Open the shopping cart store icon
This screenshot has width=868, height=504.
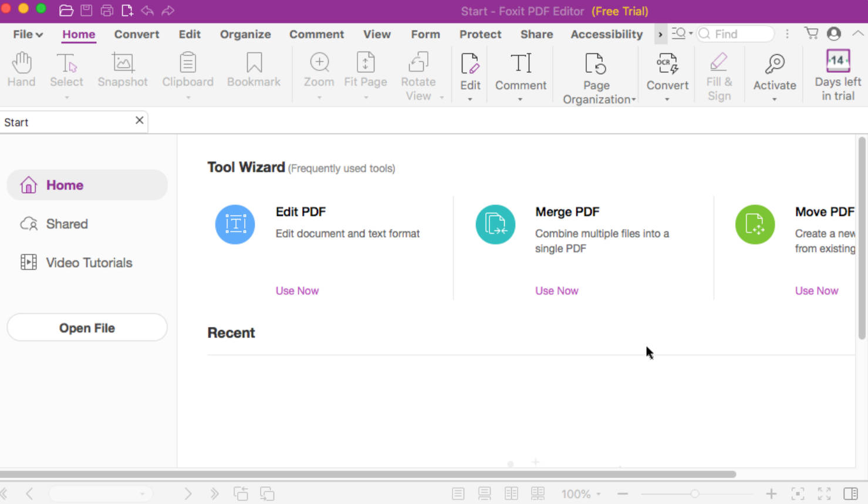pos(812,33)
